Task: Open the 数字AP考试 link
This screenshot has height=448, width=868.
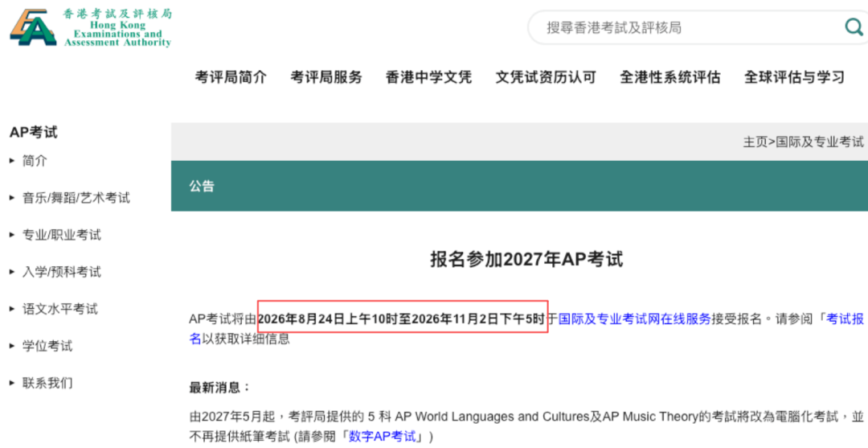Action: click(383, 437)
